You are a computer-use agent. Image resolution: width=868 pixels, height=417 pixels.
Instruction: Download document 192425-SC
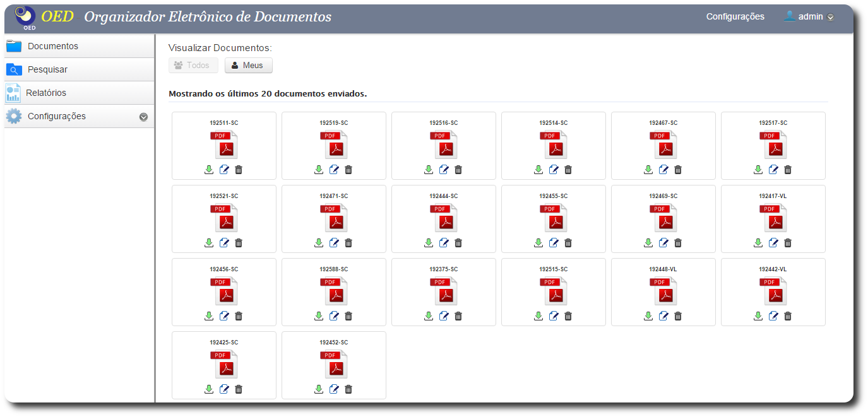[209, 389]
